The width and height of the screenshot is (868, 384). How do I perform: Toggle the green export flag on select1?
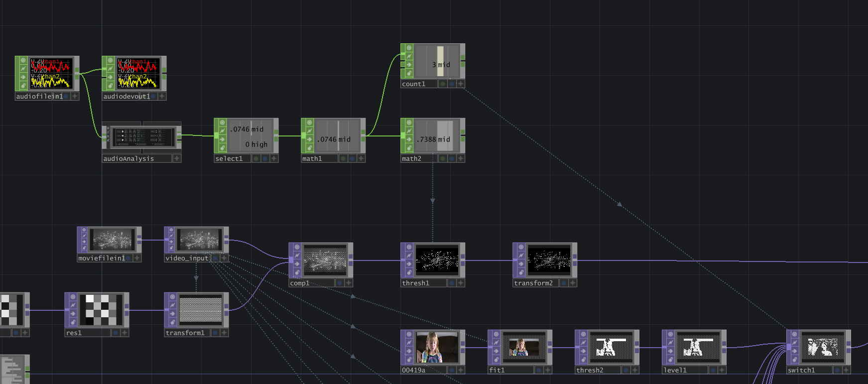pyautogui.click(x=256, y=158)
